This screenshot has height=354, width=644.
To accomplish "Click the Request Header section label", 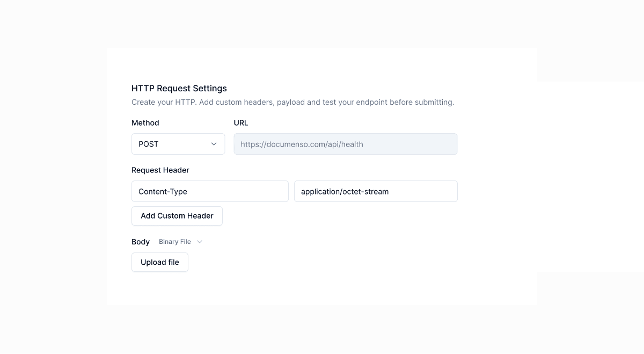I will tap(160, 170).
